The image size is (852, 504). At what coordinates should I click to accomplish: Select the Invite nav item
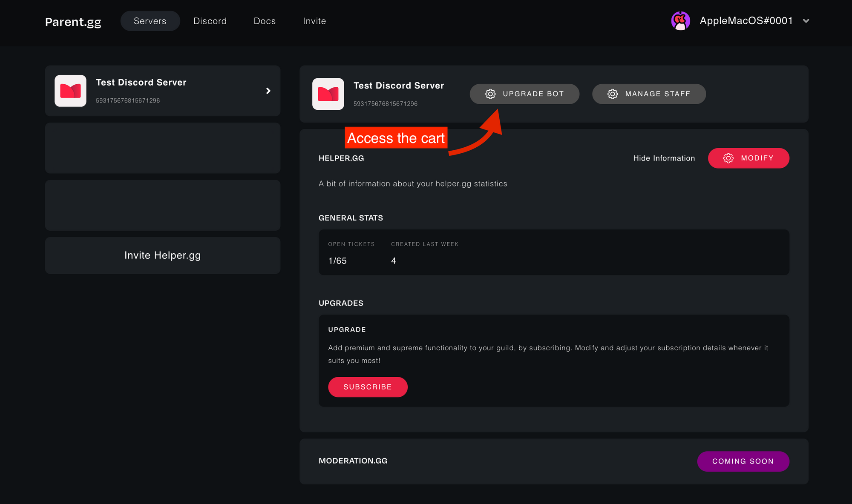pyautogui.click(x=314, y=21)
